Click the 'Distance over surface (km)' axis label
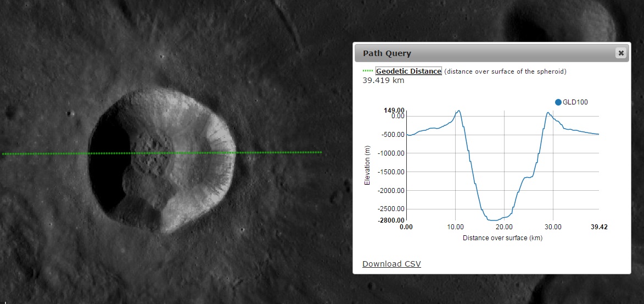The width and height of the screenshot is (644, 304). (x=502, y=238)
